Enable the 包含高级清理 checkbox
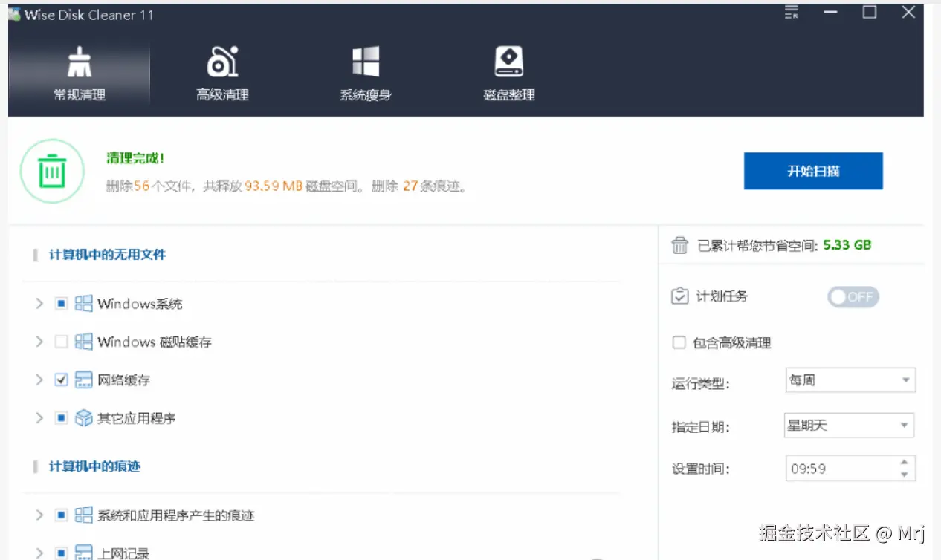Screen dimensions: 941x560 679,342
